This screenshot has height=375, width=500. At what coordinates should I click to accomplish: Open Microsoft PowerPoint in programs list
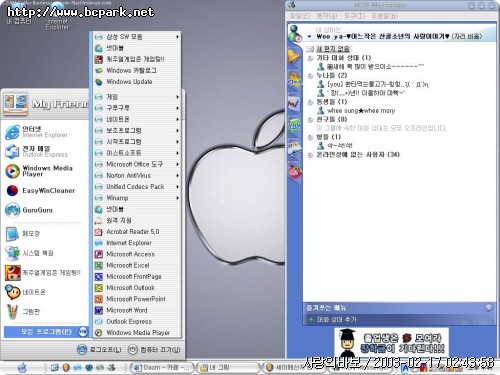click(x=137, y=299)
